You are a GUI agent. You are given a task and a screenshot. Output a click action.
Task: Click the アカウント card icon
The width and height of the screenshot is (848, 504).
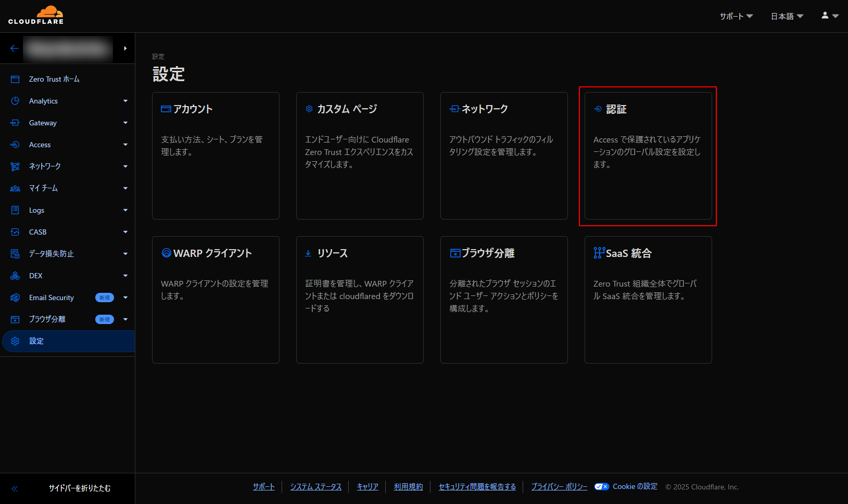click(166, 109)
